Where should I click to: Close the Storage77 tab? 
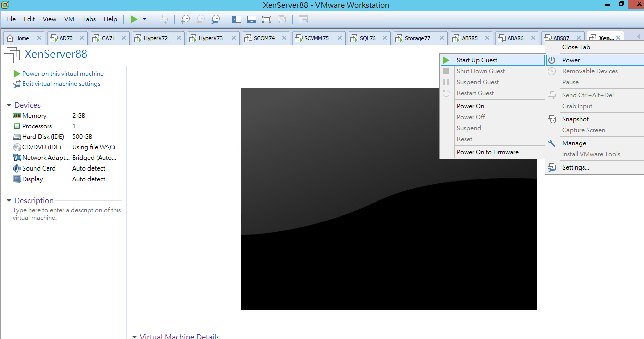442,38
